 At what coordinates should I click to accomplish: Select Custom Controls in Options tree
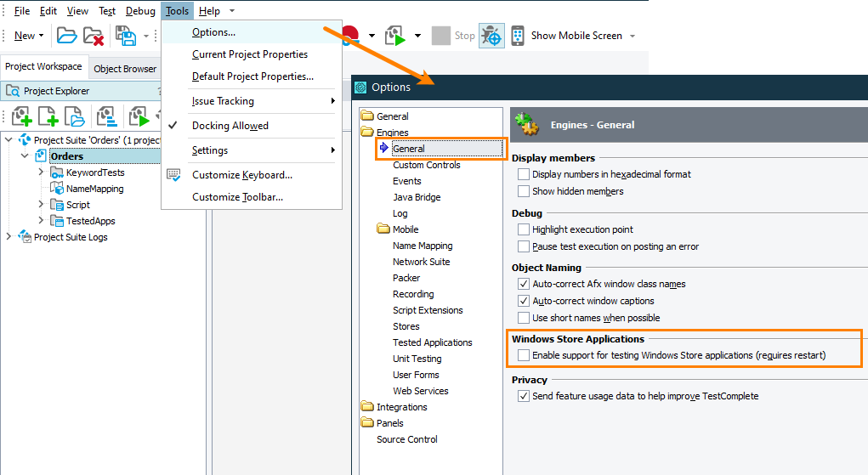coord(426,165)
